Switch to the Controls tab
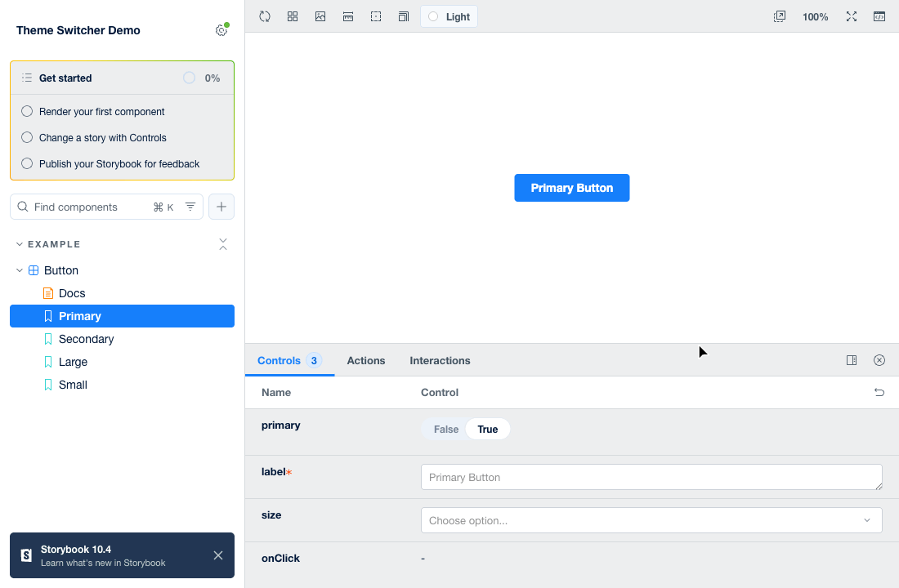Screen dimensions: 899x588 pos(289,360)
